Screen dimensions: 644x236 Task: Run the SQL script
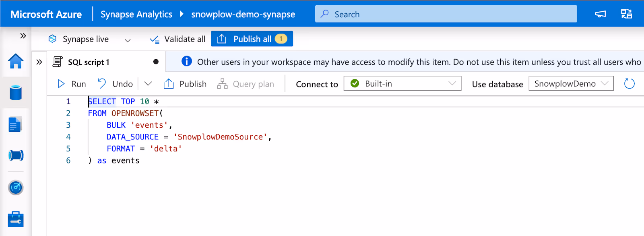coord(72,84)
